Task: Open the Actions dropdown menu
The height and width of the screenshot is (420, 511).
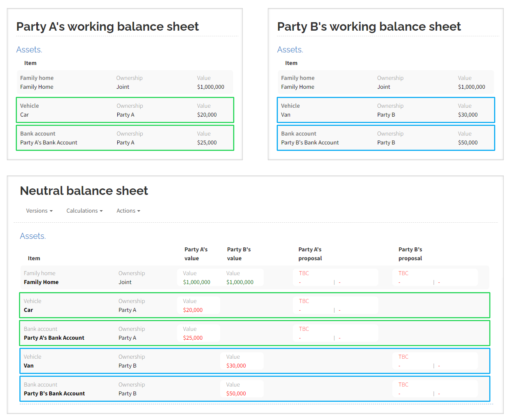Action: [128, 211]
